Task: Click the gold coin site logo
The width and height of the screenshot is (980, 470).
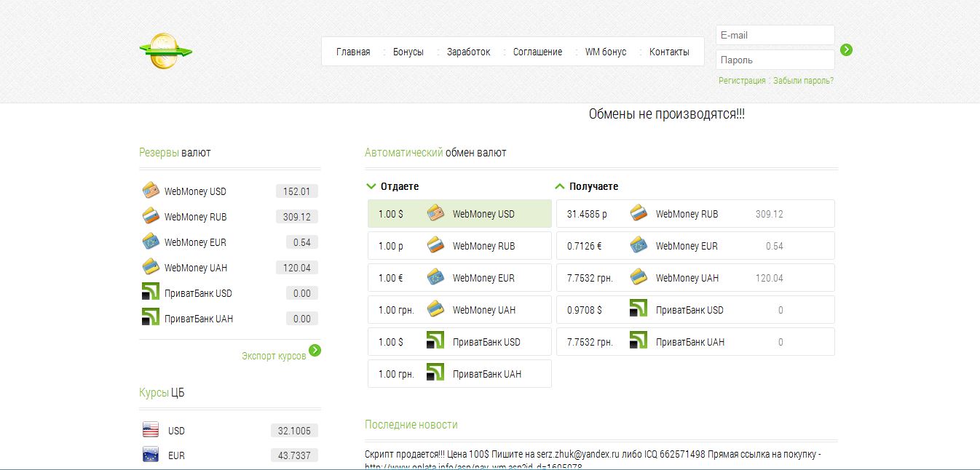Action: tap(166, 51)
